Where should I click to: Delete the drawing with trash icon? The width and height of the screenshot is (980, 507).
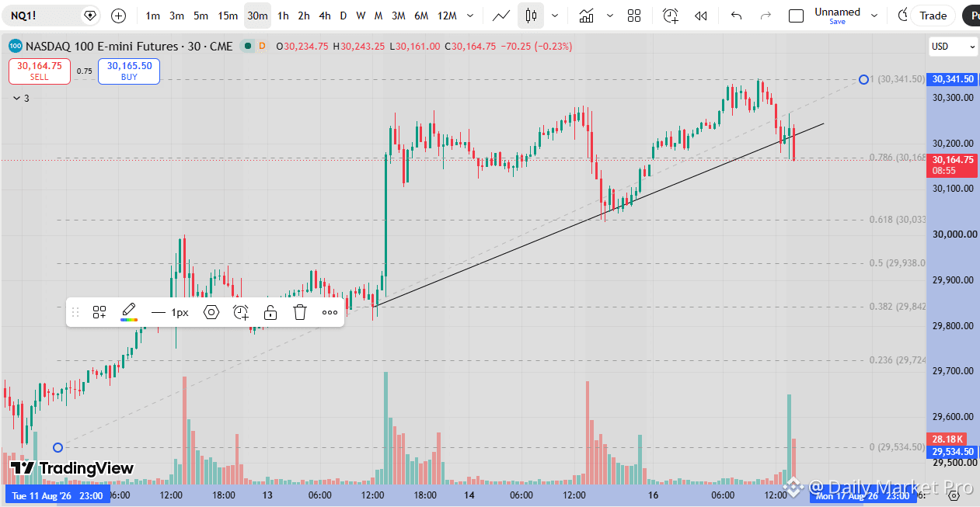pos(300,312)
